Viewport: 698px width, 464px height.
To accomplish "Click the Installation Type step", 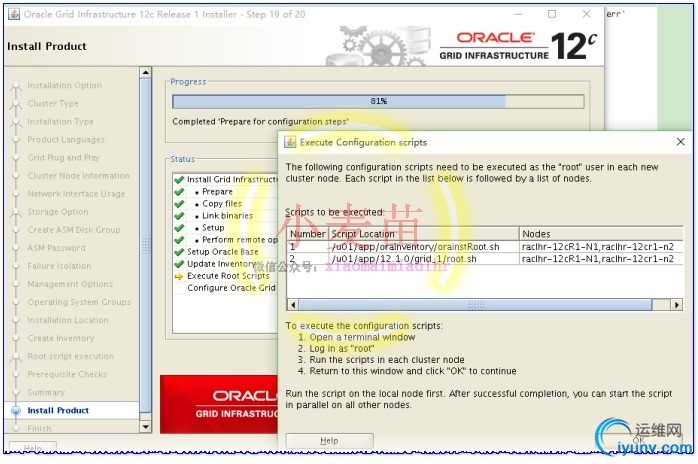I will pos(60,122).
